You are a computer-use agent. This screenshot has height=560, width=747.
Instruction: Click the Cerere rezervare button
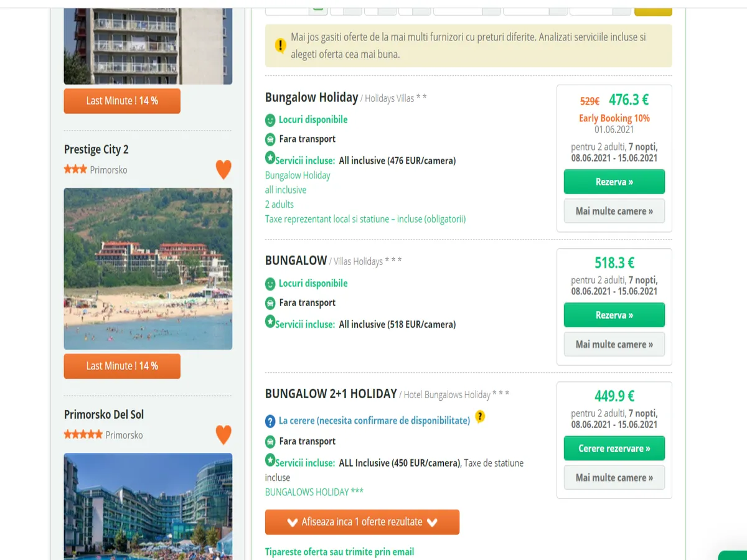click(614, 448)
